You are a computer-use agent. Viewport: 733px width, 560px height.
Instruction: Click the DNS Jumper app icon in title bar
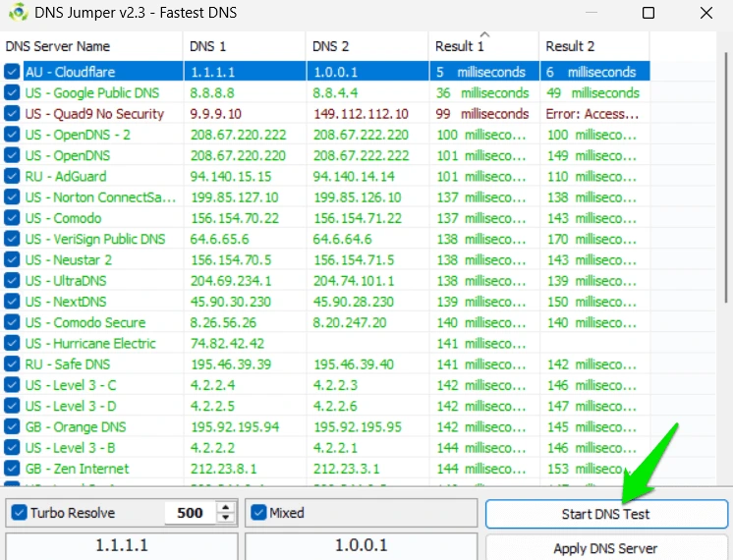(x=18, y=12)
